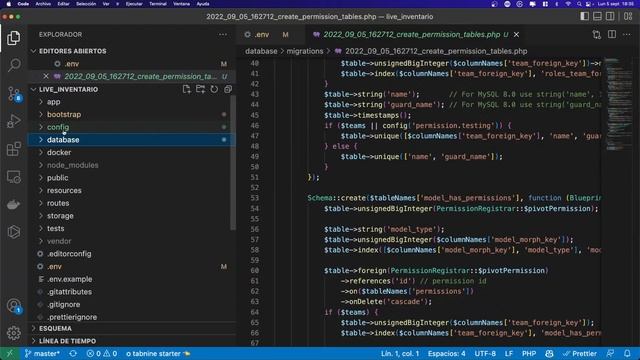Open the Ayuda menu
The width and height of the screenshot is (640, 360).
point(203,4)
